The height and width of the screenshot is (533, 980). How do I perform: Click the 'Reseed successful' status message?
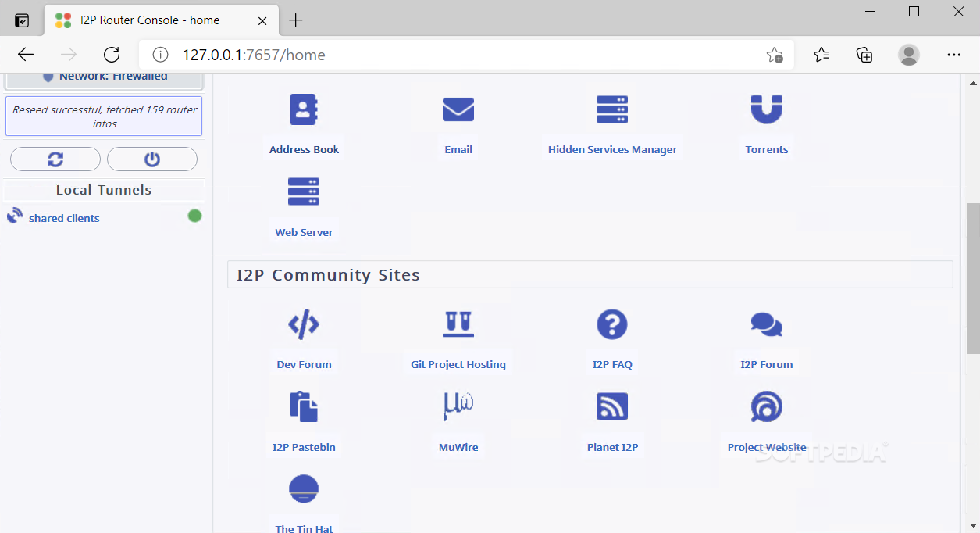(x=104, y=116)
